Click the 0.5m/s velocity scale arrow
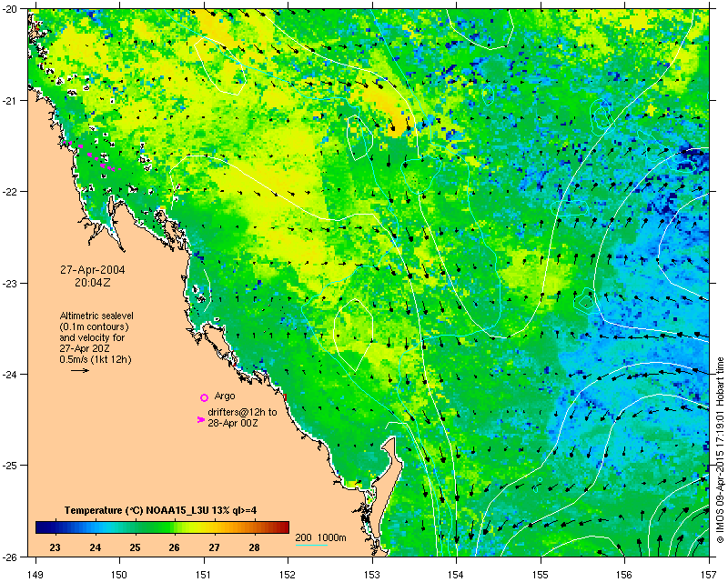Screen dimensions: 728x582 click(x=80, y=370)
